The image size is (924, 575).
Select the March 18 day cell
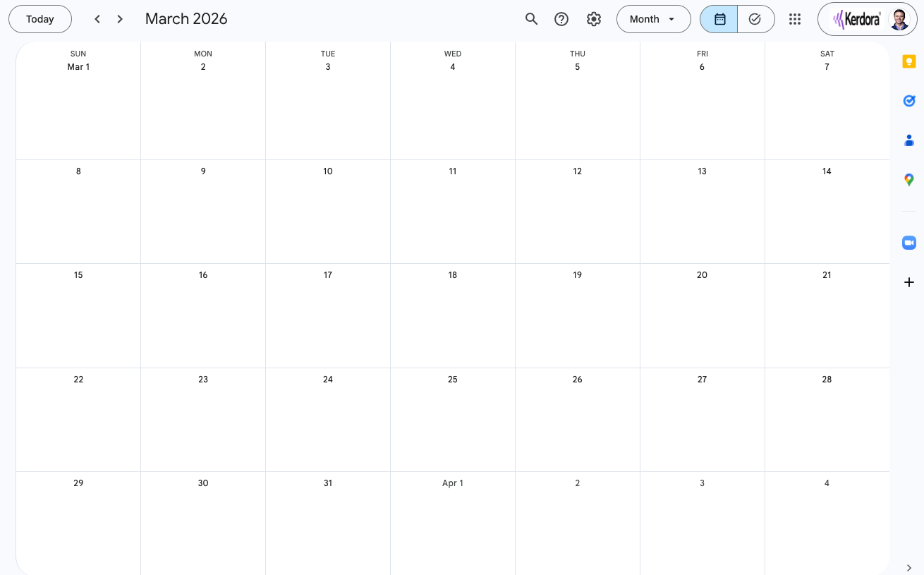pos(453,321)
